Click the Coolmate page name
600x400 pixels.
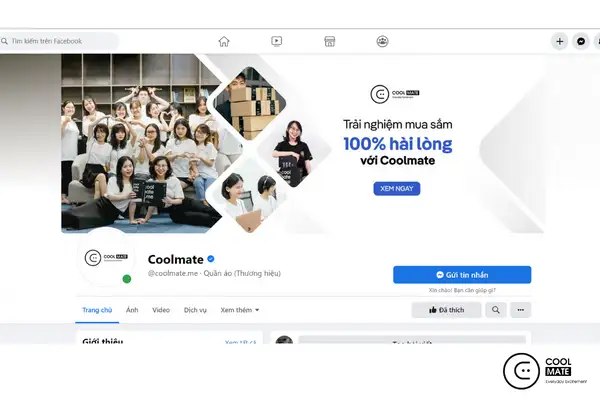click(176, 260)
